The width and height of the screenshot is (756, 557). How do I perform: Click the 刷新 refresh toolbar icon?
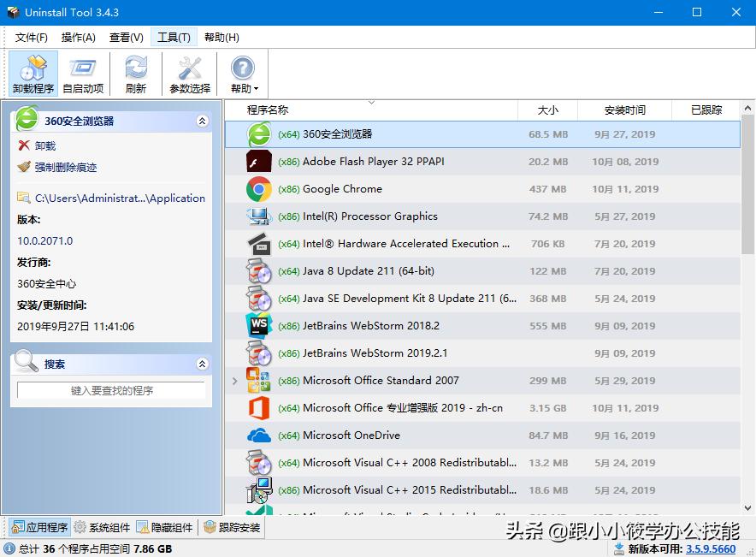click(136, 73)
